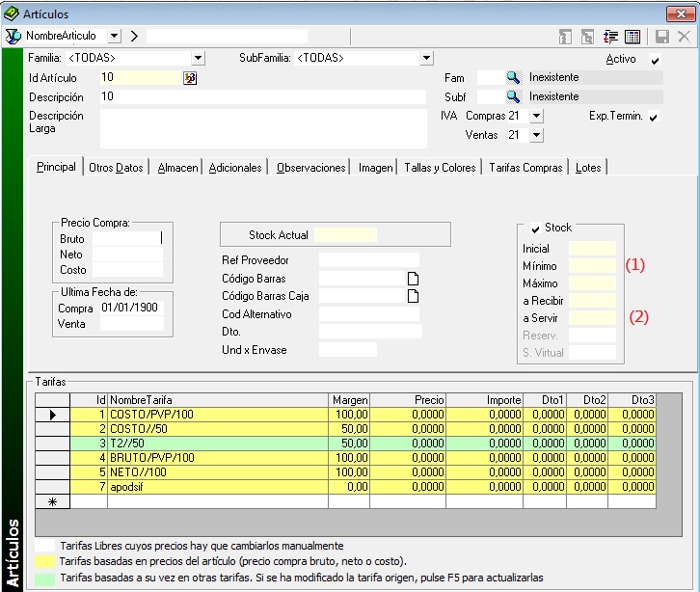Select the T2//50 tarifa row
700x592 pixels.
(345, 444)
